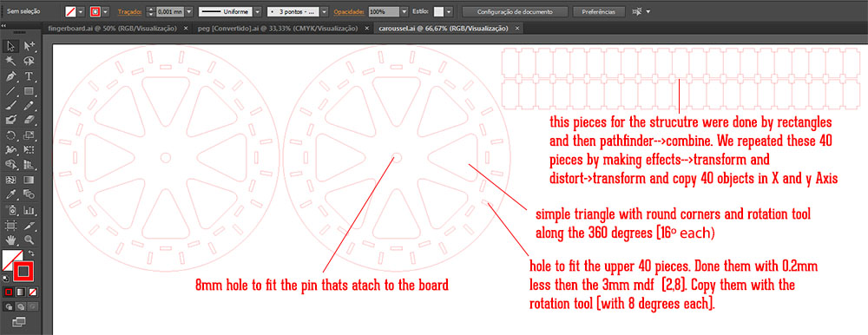This screenshot has height=335, width=868.
Task: Reset to default fill and stroke
Action: pos(6,279)
